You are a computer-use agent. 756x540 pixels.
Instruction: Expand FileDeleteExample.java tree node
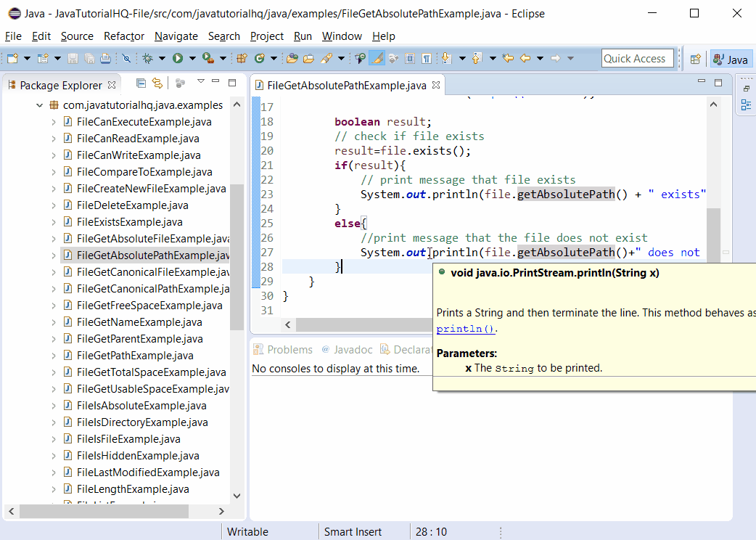pyautogui.click(x=54, y=205)
